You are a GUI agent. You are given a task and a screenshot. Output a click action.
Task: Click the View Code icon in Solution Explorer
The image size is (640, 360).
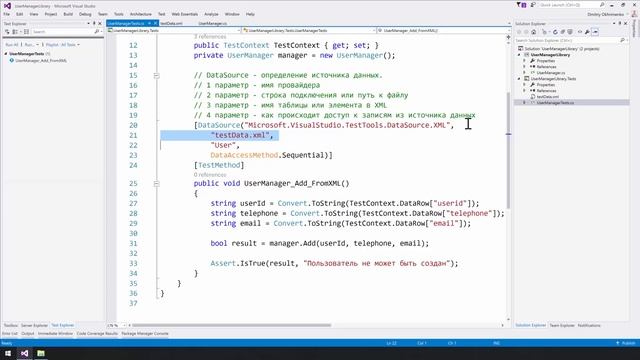pyautogui.click(x=580, y=32)
